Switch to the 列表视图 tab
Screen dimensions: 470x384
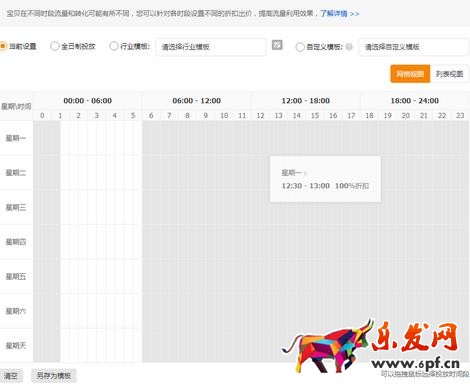(x=449, y=74)
